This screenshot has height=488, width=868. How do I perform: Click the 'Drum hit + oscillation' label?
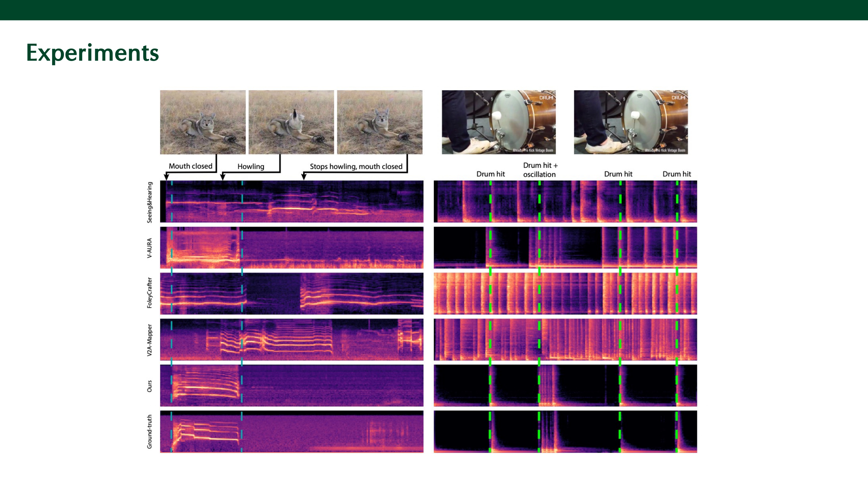540,170
